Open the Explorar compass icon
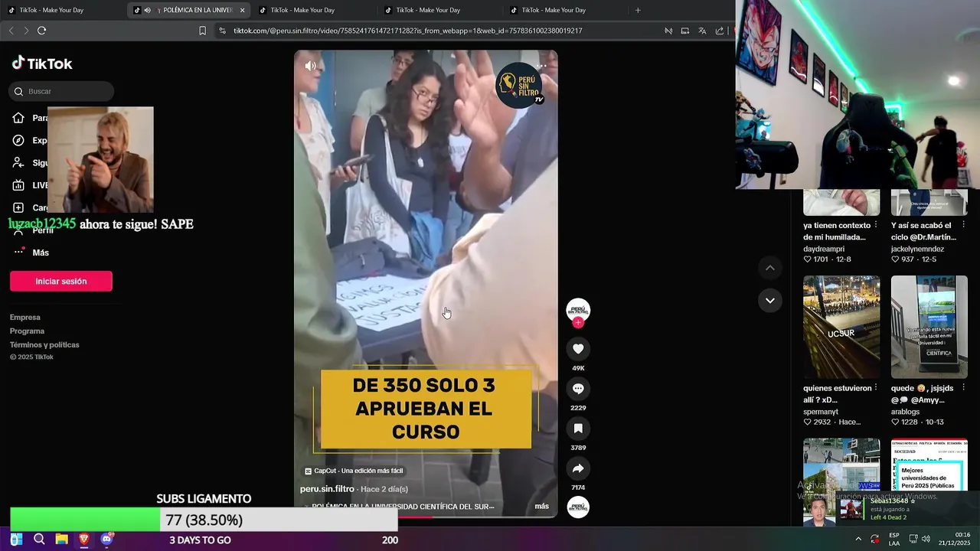The height and width of the screenshot is (551, 980). pos(19,140)
